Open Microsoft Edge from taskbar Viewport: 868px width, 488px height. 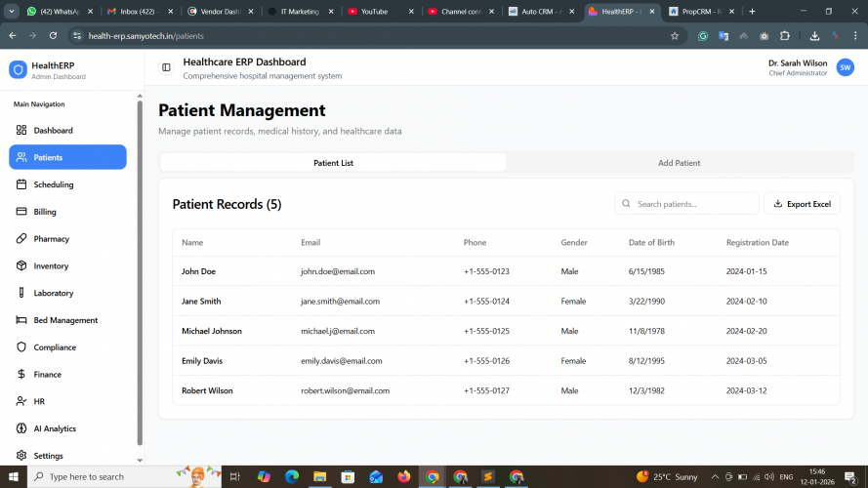click(292, 477)
